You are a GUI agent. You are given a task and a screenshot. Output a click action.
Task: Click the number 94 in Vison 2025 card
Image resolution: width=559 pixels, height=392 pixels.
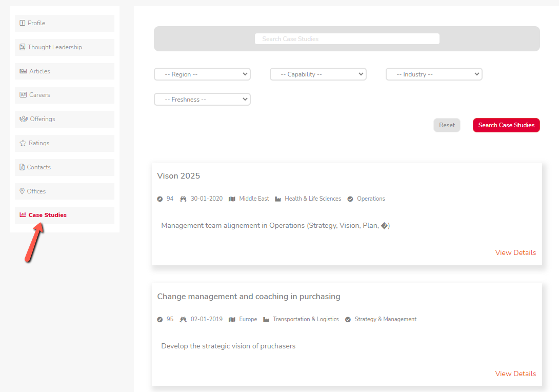170,199
